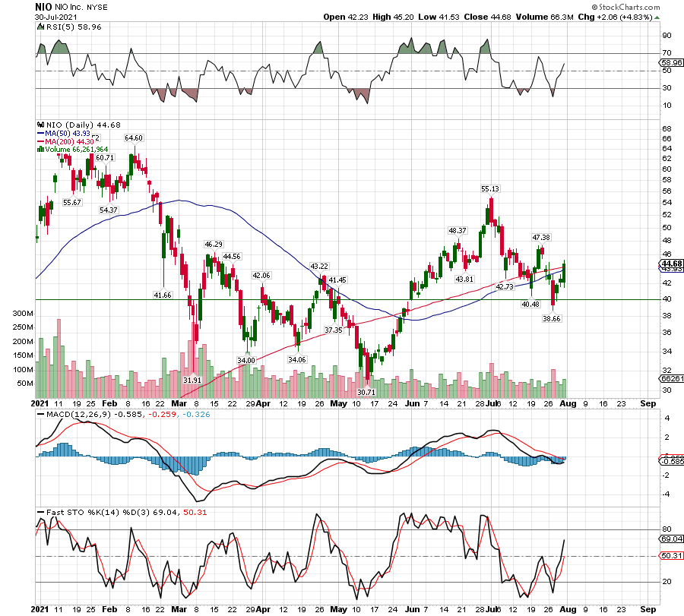
Task: Click the blue MA(50) legend line marker
Action: coord(40,134)
